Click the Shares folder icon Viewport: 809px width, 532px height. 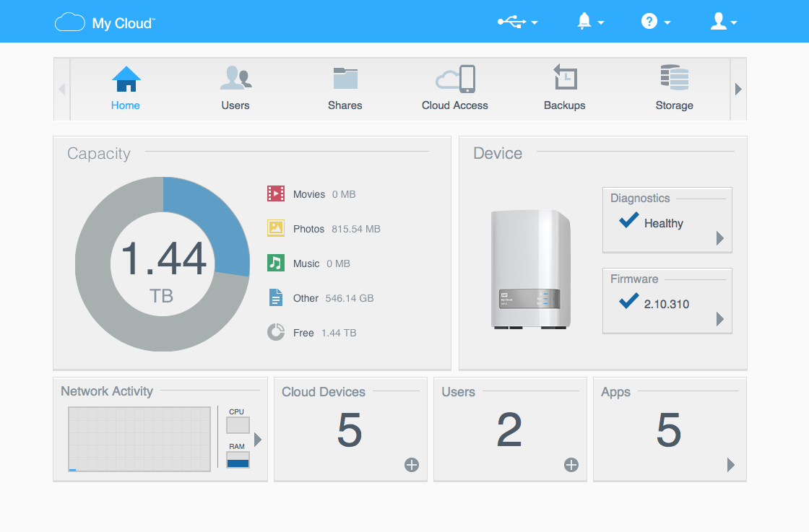click(345, 79)
